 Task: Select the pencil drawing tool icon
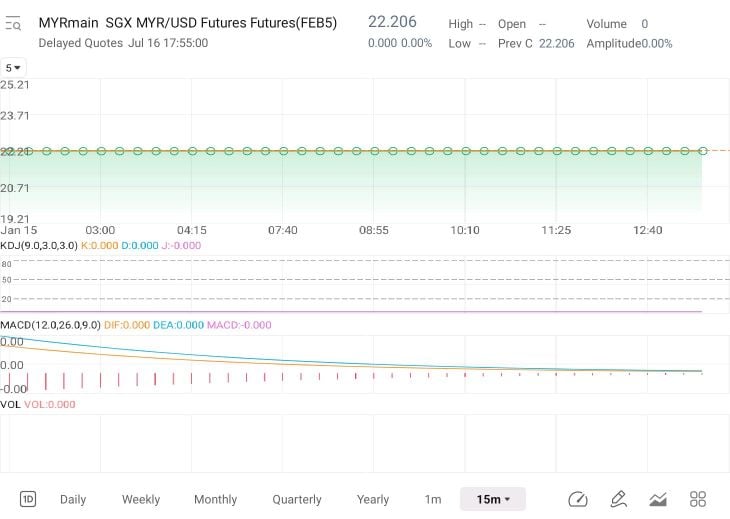[618, 499]
